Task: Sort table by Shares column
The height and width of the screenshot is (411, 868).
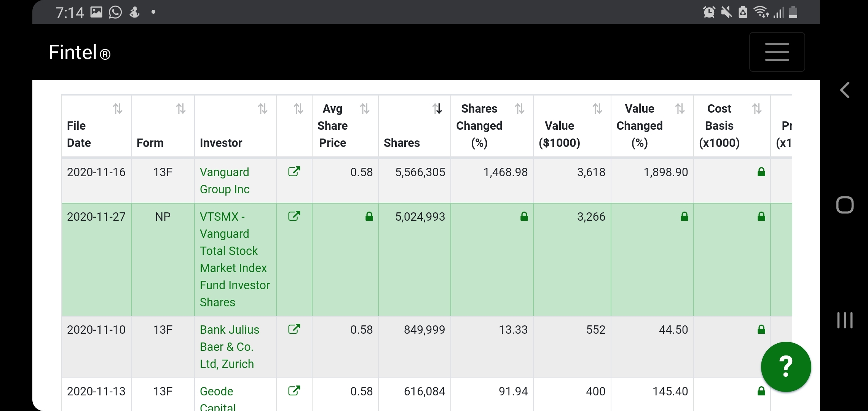Action: tap(437, 109)
